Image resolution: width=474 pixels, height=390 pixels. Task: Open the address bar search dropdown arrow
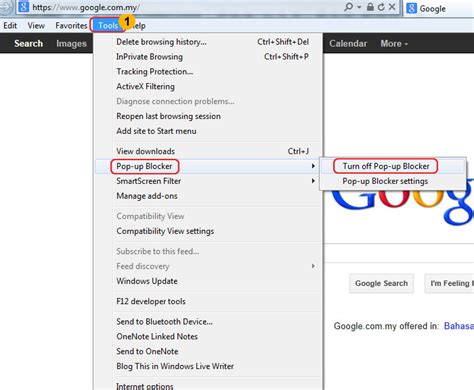tap(359, 7)
